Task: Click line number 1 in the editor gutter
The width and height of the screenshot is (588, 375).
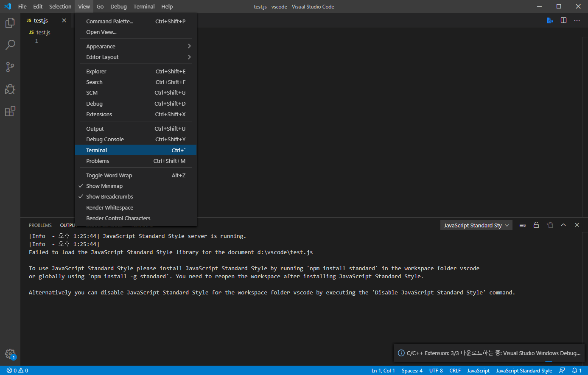Action: click(x=36, y=41)
